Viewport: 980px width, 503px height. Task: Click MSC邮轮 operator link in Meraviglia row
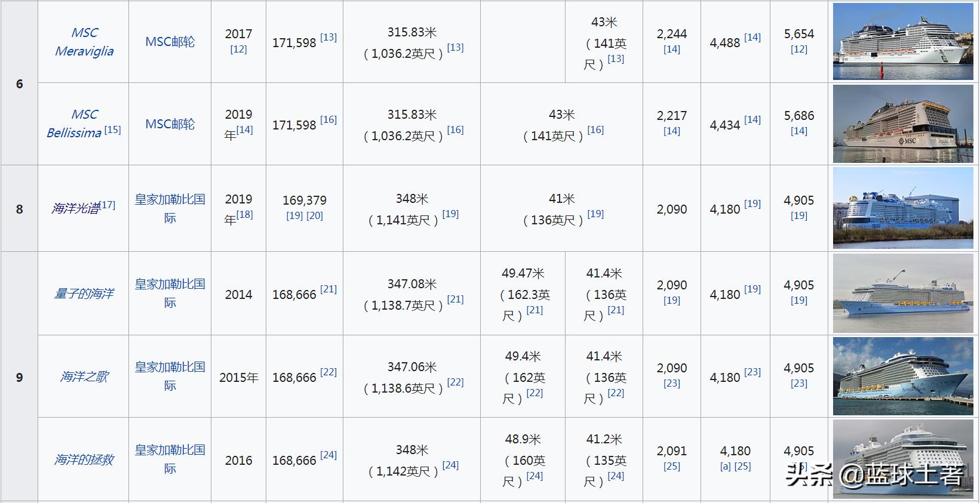click(170, 42)
